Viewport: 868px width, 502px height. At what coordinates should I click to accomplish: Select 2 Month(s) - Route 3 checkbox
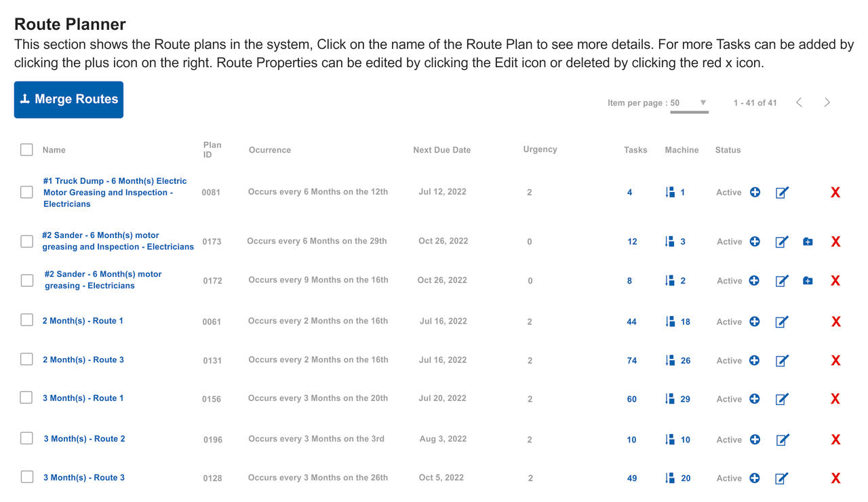[x=26, y=360]
